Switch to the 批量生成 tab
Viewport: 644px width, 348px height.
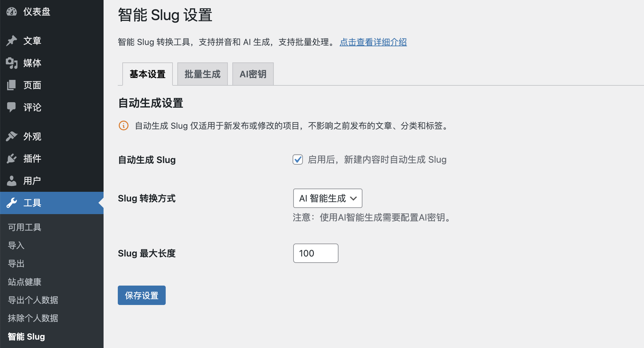[202, 74]
